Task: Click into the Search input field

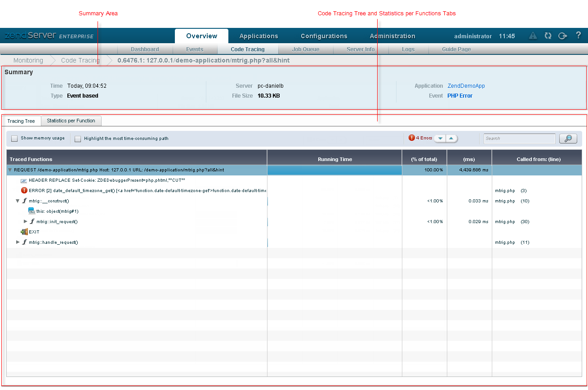Action: pos(519,139)
